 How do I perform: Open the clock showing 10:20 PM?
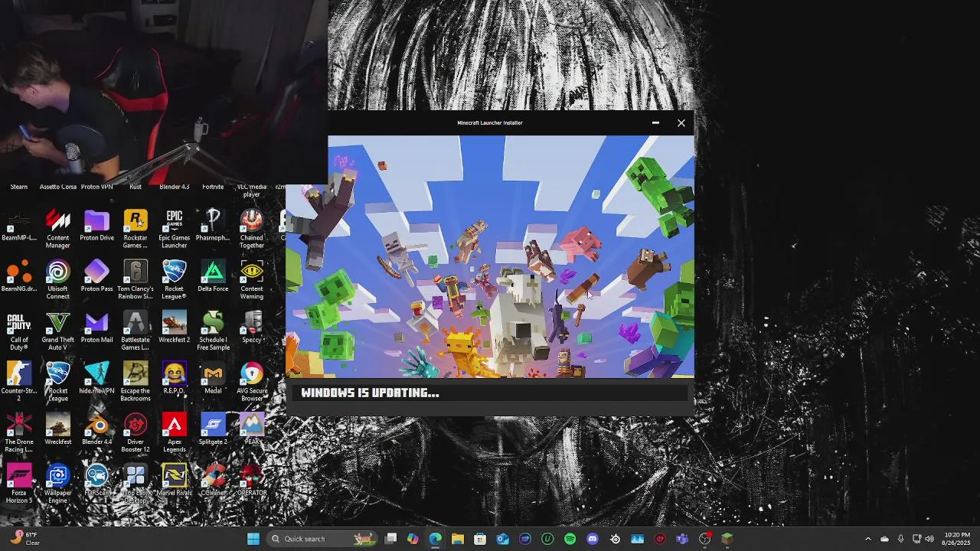[957, 539]
